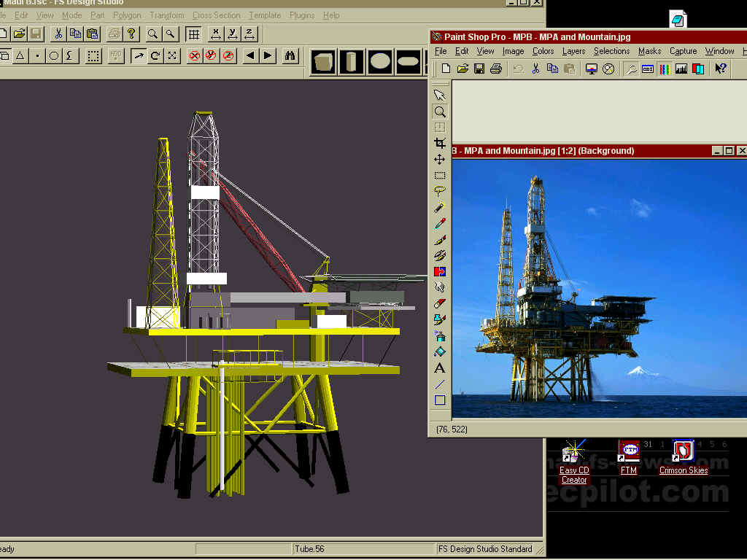The width and height of the screenshot is (747, 560).
Task: Click the Z axis measurement icon
Action: [x=249, y=34]
